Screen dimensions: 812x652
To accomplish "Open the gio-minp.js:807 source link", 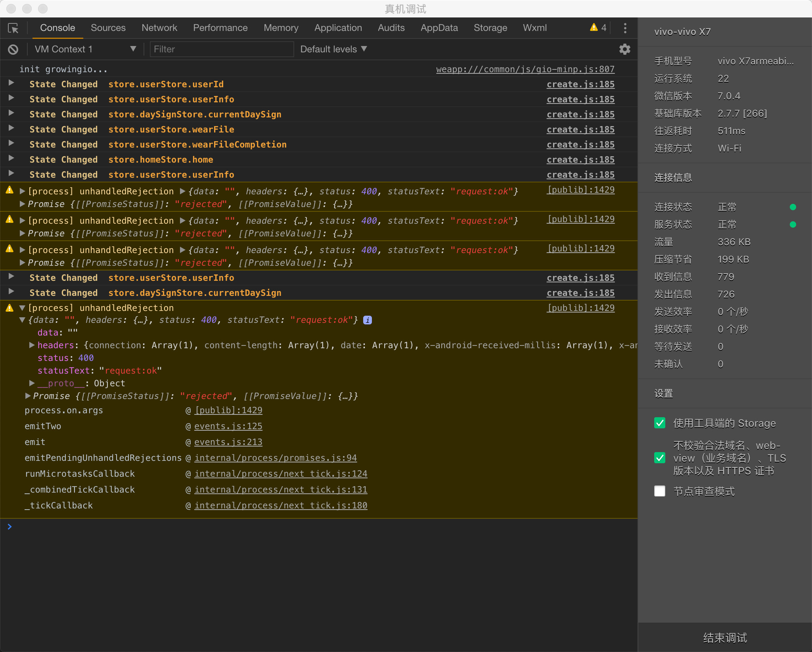I will 525,69.
